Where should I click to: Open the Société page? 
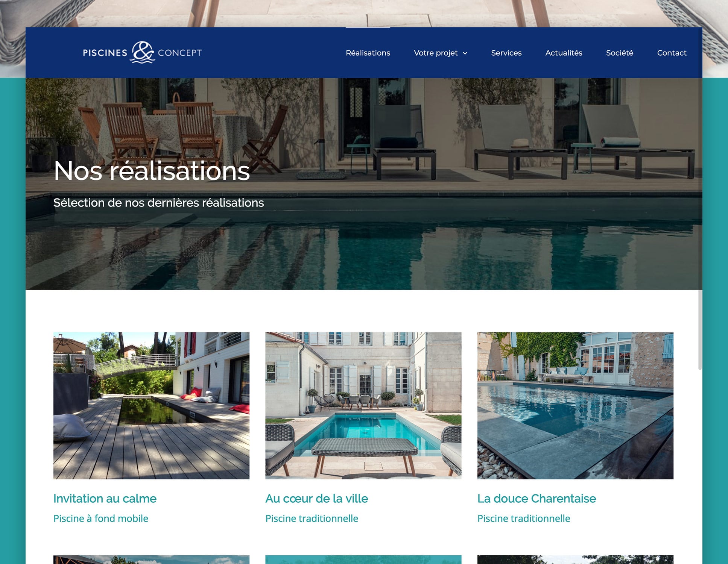click(620, 53)
